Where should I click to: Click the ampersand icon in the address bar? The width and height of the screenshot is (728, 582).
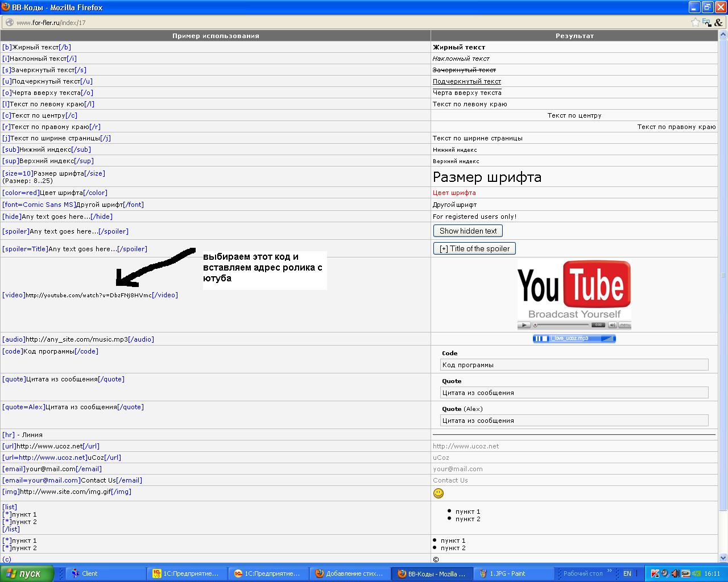[x=719, y=23]
